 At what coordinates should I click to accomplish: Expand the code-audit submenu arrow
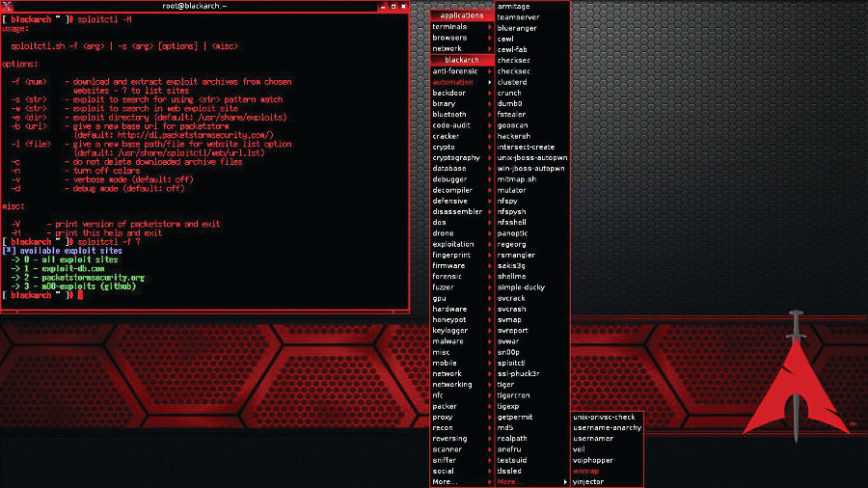(x=490, y=125)
